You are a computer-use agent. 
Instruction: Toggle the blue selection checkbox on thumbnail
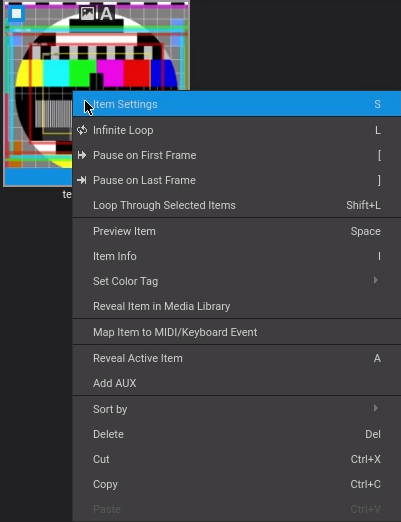tap(16, 14)
